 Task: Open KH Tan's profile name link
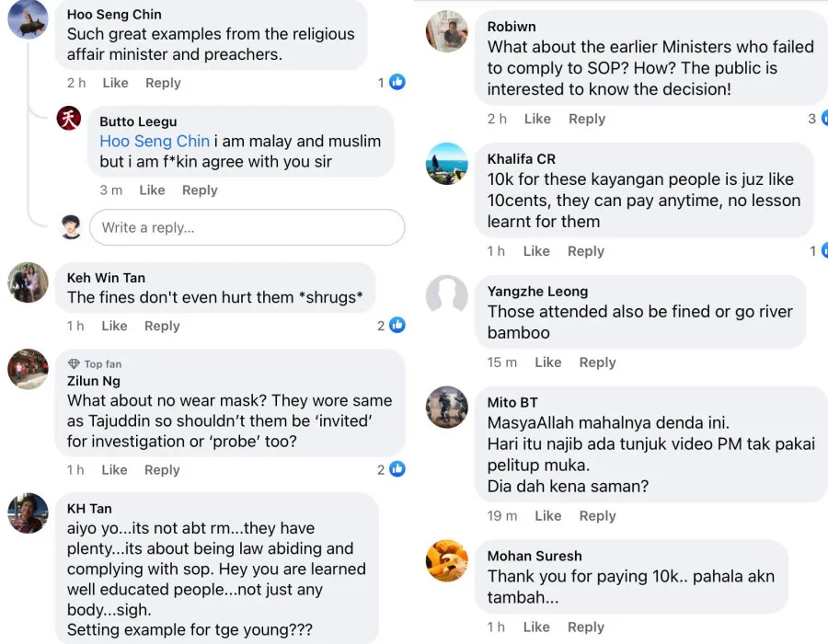pyautogui.click(x=89, y=508)
